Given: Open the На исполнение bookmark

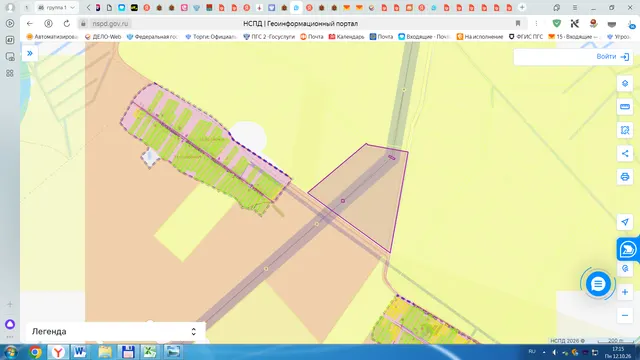Looking at the screenshot, I should [480, 37].
